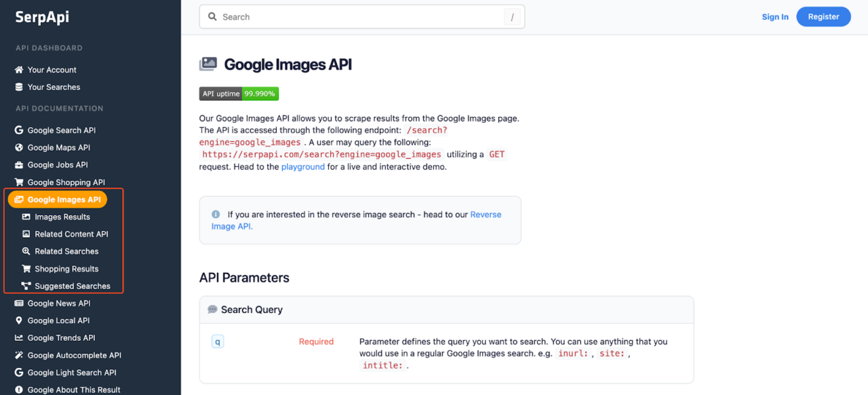Image resolution: width=868 pixels, height=395 pixels.
Task: Open Suggested Searches sub-item
Action: (x=72, y=286)
